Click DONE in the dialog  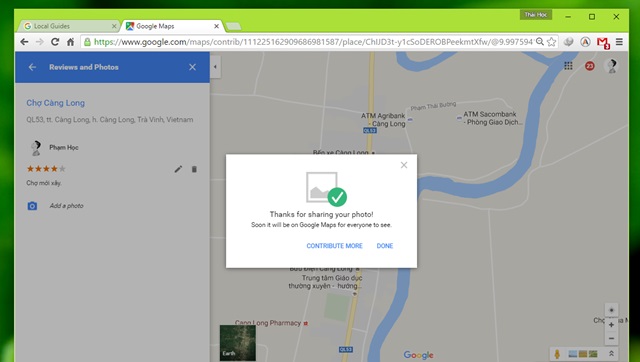point(384,246)
